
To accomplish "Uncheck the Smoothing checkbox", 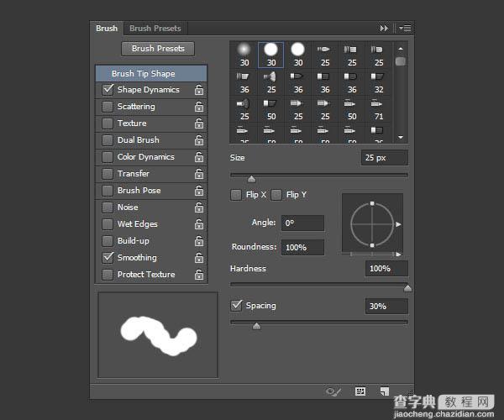I will click(108, 257).
